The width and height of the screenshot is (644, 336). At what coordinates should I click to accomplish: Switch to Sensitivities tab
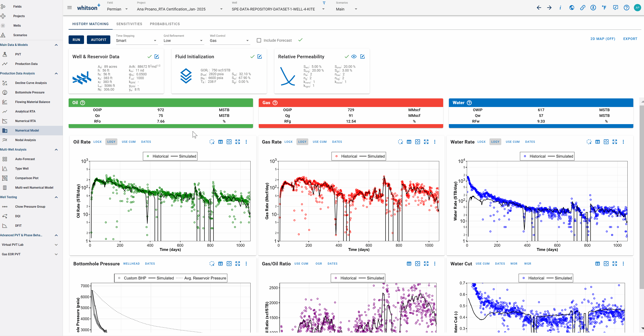pos(129,24)
